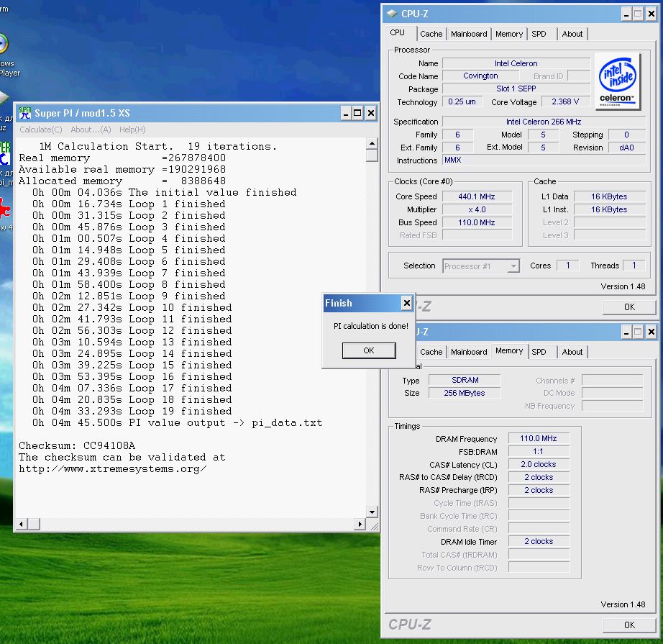Click Specification 'Intel Celeron 266 MHz'
Viewport: 663px width, 644px height.
[x=544, y=122]
